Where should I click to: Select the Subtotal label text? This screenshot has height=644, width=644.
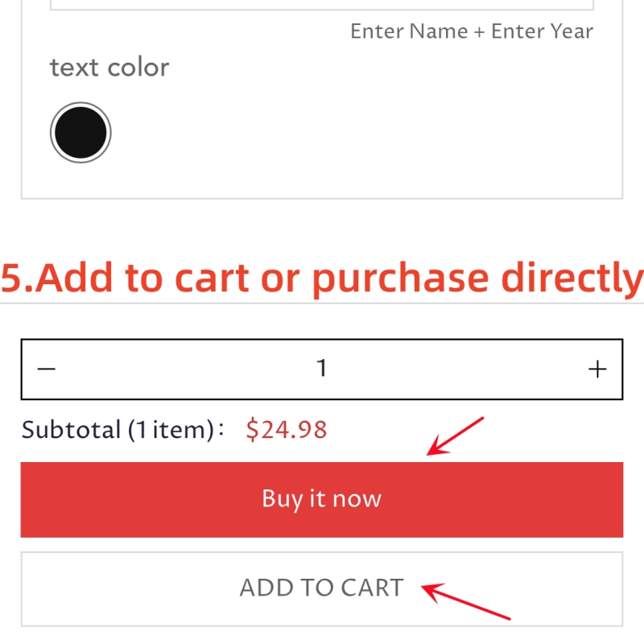(x=71, y=430)
